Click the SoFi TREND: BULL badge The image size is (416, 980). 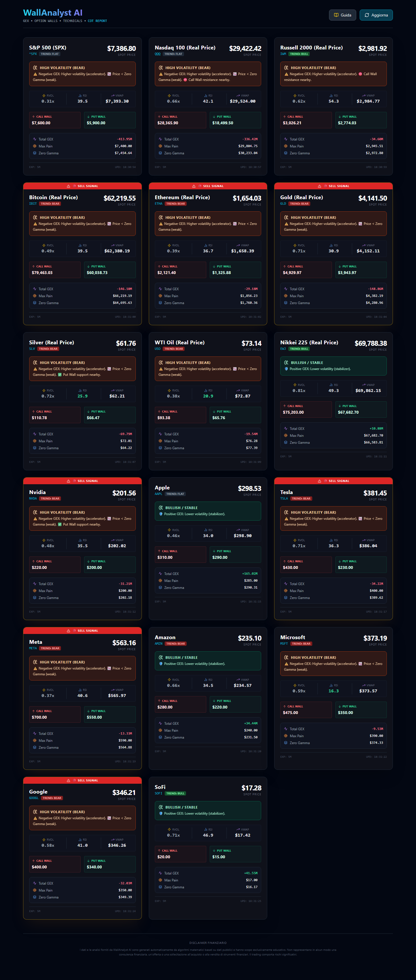175,793
